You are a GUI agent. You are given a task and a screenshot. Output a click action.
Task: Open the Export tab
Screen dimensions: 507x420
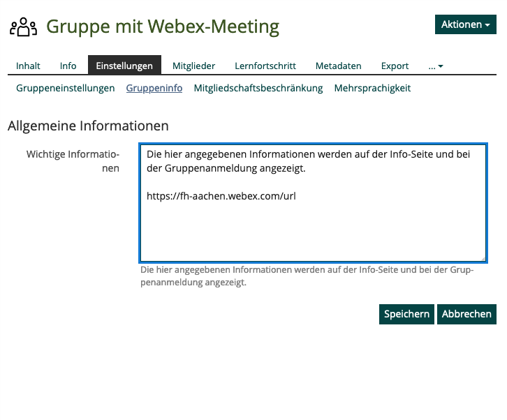tap(395, 66)
